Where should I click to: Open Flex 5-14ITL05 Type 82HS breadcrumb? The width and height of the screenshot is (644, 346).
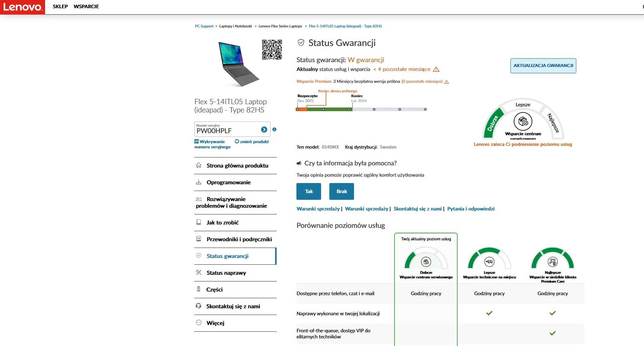[345, 26]
